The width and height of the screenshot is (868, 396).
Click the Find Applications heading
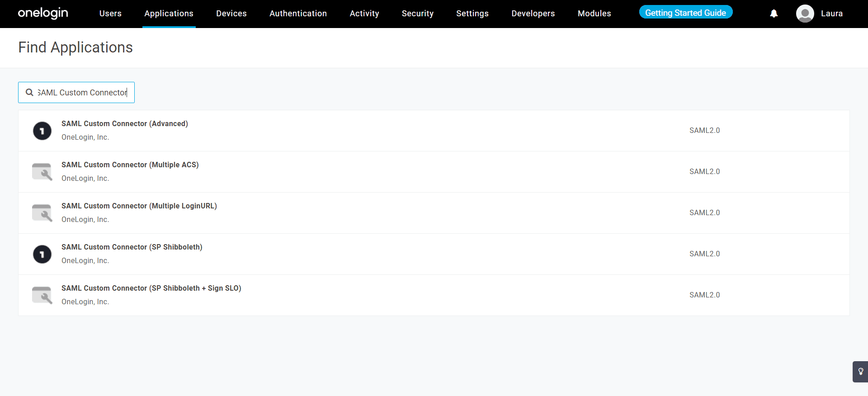75,47
